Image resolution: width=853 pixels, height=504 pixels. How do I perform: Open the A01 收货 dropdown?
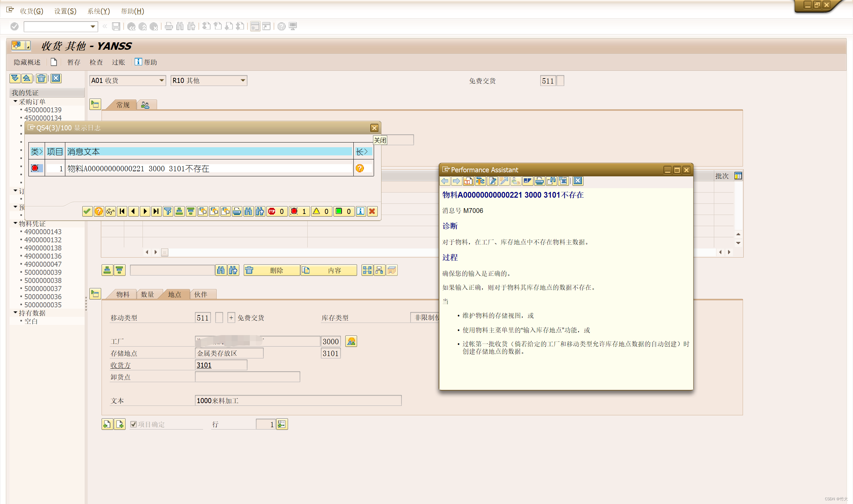162,81
